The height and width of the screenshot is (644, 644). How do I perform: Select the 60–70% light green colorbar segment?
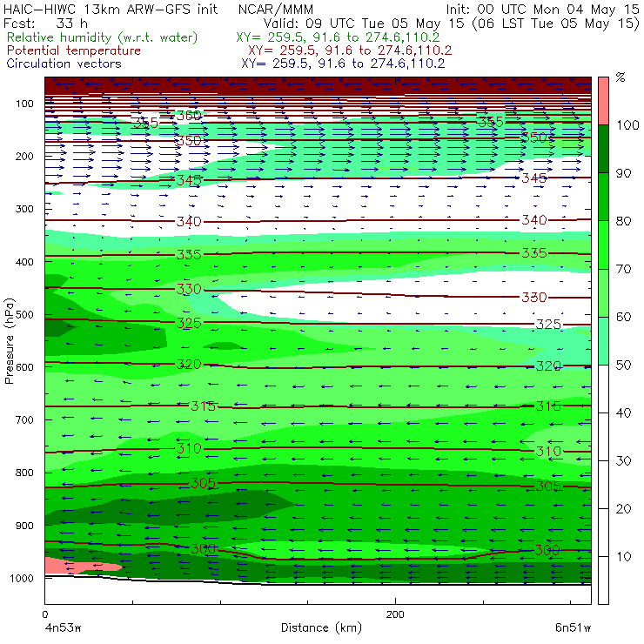tap(603, 292)
